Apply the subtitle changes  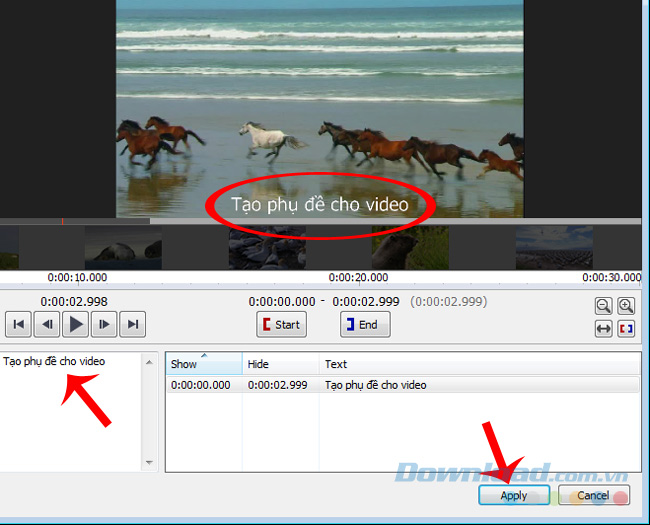pos(514,495)
